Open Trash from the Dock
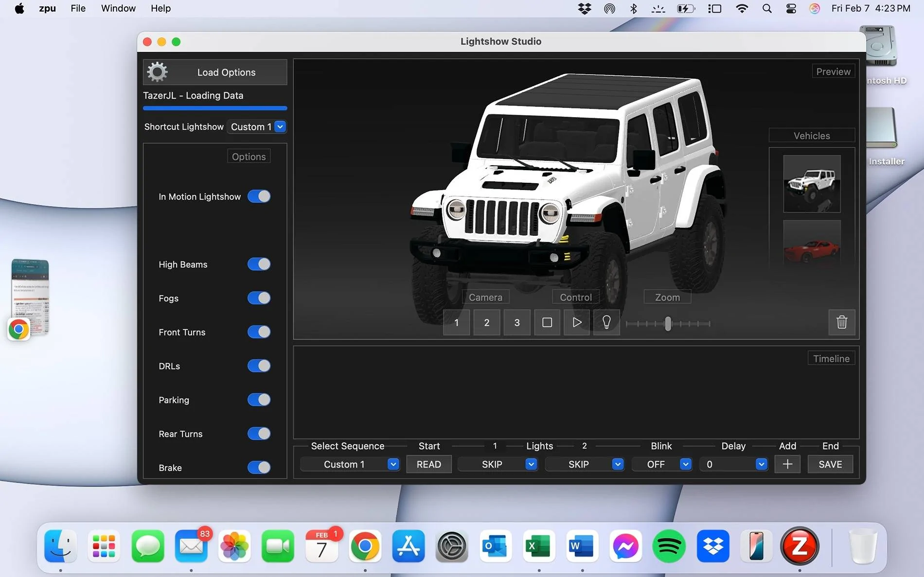The width and height of the screenshot is (924, 577). pyautogui.click(x=863, y=546)
